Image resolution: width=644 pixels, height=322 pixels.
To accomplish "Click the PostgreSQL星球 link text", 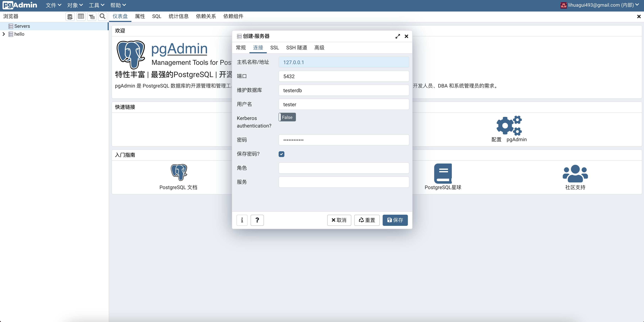I will (x=443, y=187).
